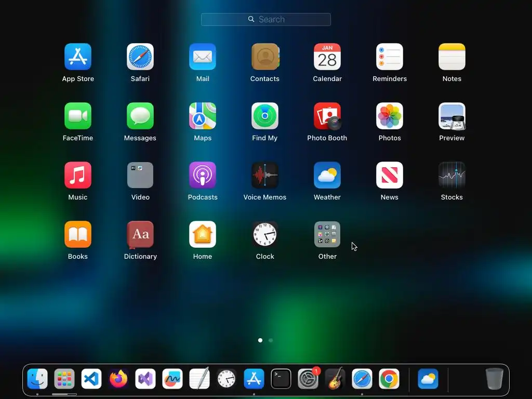Launch Google Chrome from the Dock
532x399 pixels.
(389, 379)
